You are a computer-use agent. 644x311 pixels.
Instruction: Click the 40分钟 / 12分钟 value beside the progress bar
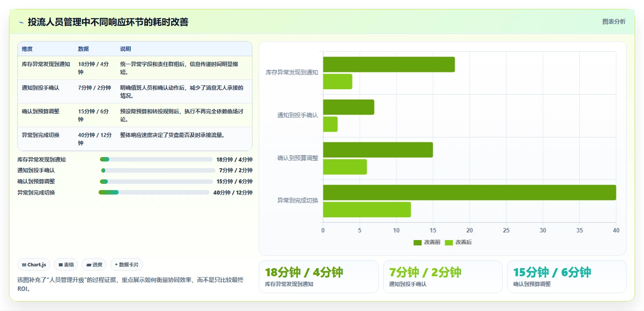pyautogui.click(x=233, y=193)
